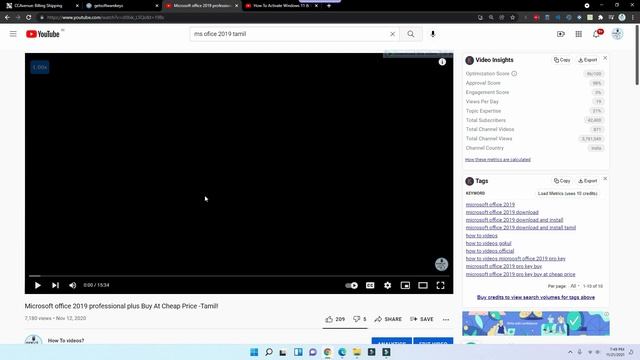Viewport: 640px width, 360px height.
Task: Open tag 'how to videos'
Action: (482, 236)
